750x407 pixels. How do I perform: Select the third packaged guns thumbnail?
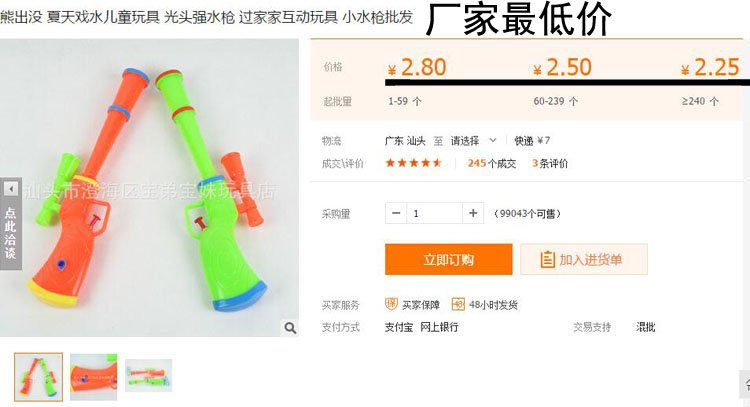pyautogui.click(x=149, y=375)
